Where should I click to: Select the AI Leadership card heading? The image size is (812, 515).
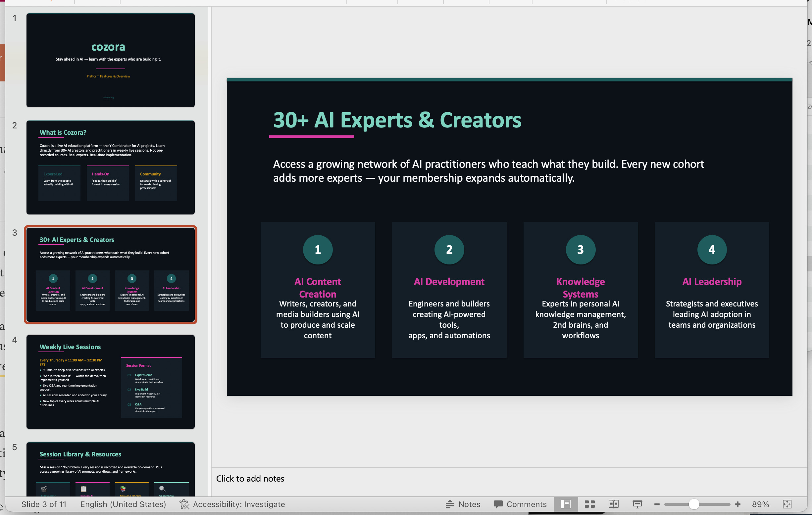(712, 281)
